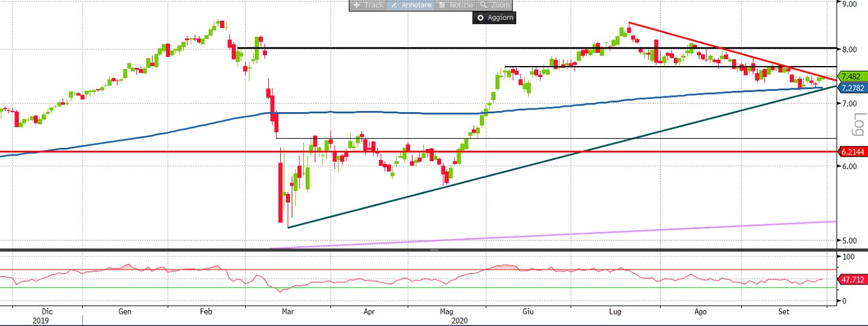868x326 pixels.
Task: Click the RSI lower green threshold line
Action: click(364, 288)
